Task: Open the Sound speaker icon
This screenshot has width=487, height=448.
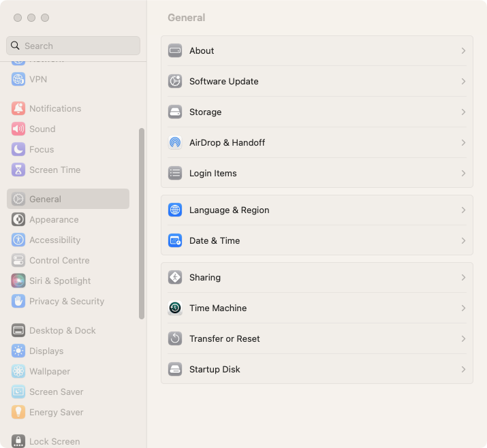Action: click(18, 129)
